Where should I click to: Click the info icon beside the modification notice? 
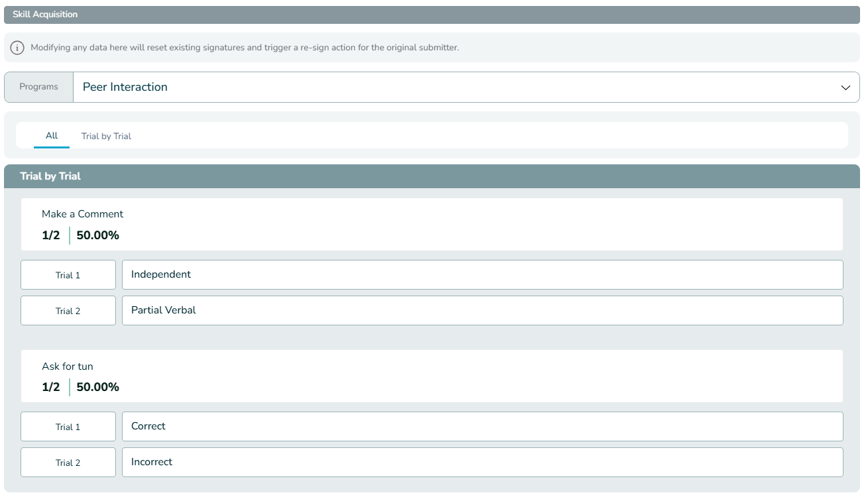(17, 48)
